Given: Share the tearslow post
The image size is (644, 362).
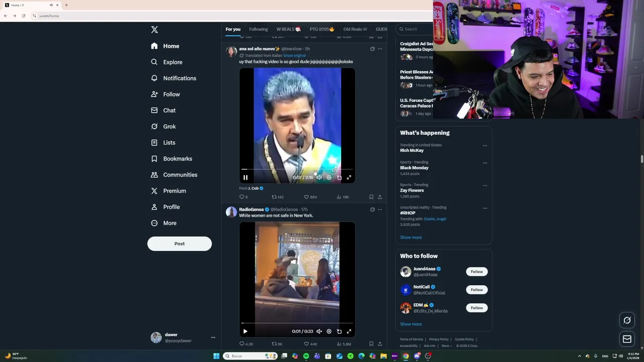Looking at the screenshot, I should tap(380, 197).
